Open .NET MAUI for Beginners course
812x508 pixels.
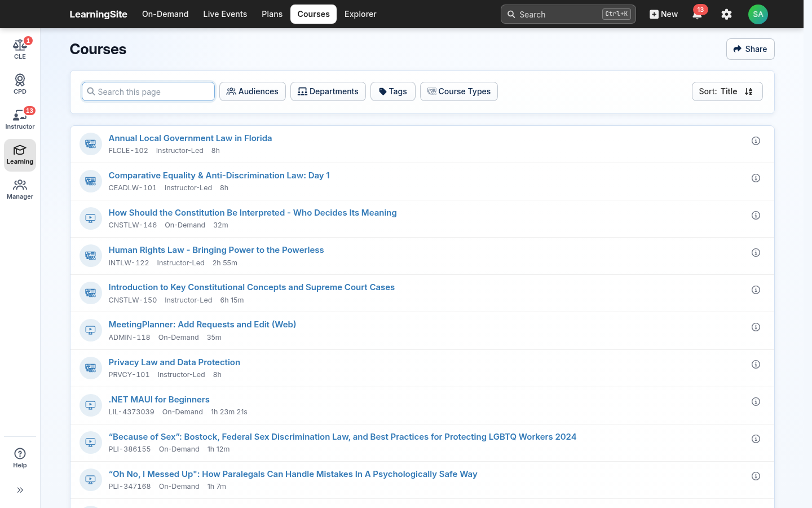[159, 400]
